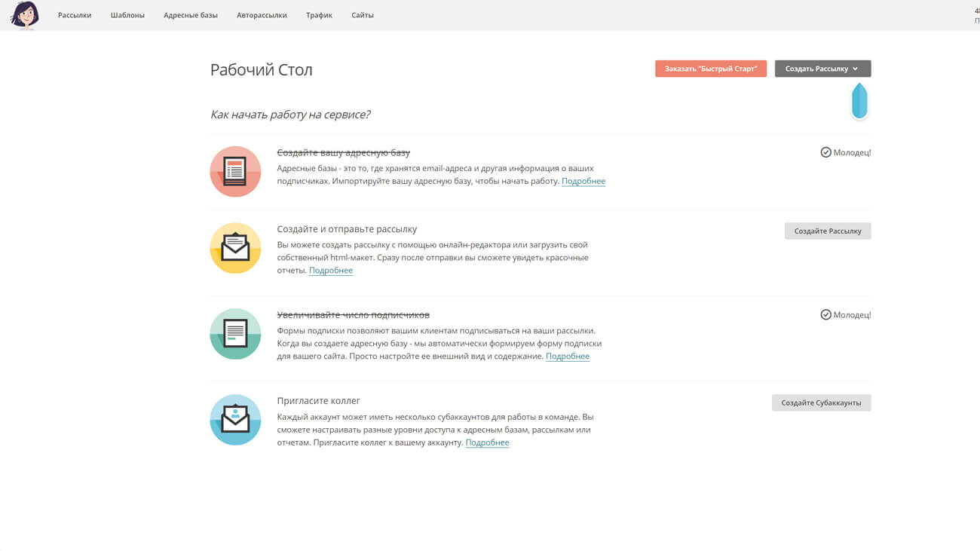The height and width of the screenshot is (551, 980).
Task: Click the blue pointer arrow under Создать Рассылку
Action: pos(859,102)
